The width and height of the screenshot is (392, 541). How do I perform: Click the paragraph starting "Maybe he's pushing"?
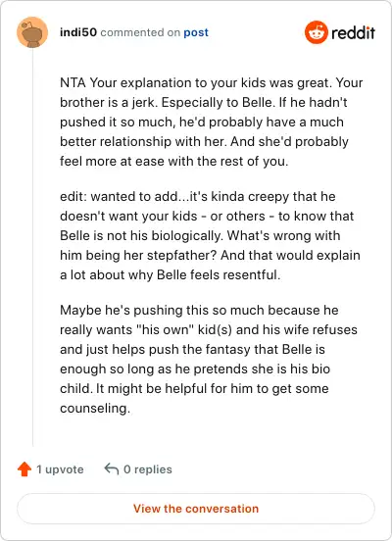tap(209, 359)
